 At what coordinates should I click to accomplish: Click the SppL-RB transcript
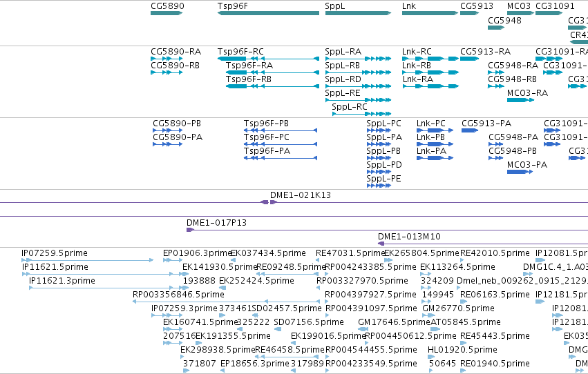coord(358,72)
